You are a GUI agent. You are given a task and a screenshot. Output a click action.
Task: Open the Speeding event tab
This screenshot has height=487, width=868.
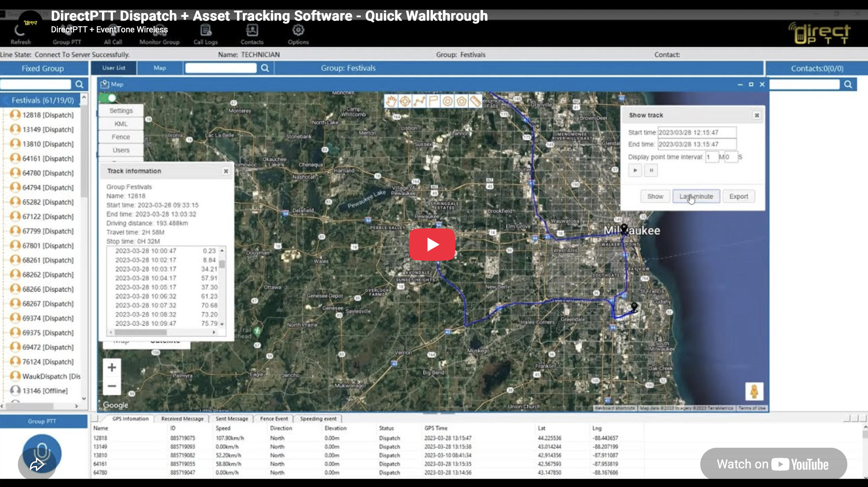318,419
